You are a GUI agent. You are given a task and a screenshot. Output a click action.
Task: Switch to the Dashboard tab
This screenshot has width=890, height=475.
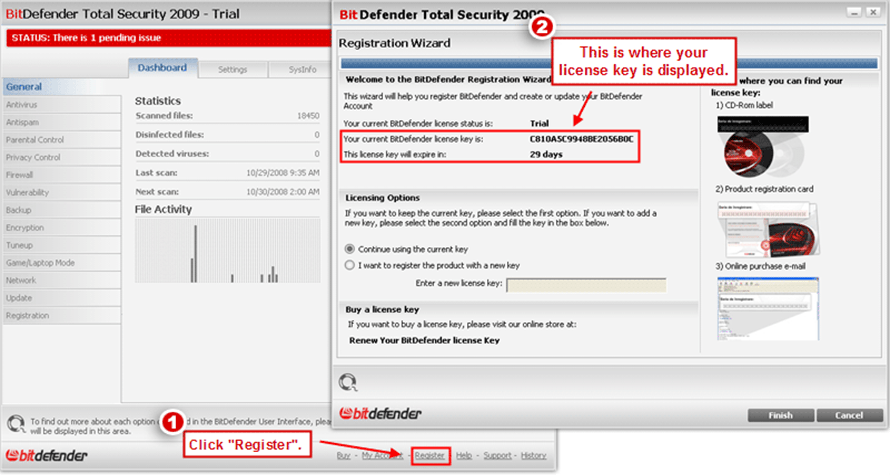click(162, 68)
